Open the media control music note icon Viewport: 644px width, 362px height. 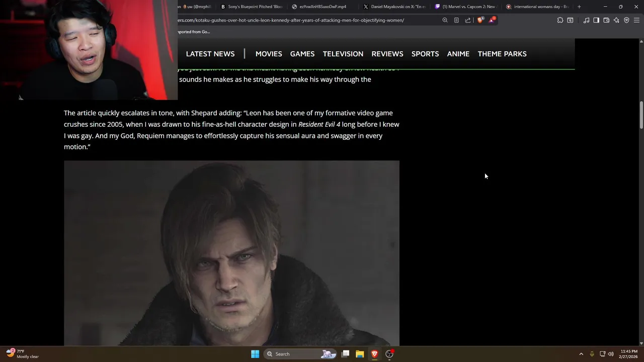(x=586, y=20)
